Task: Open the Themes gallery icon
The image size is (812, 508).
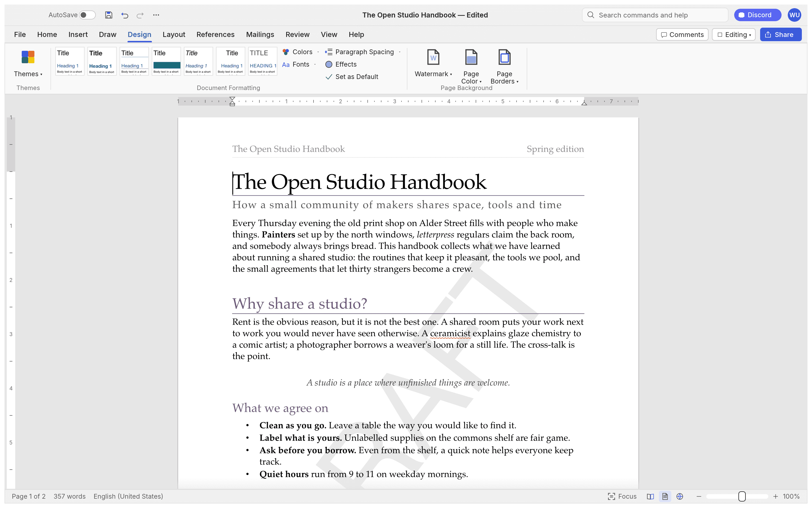Action: (x=28, y=57)
